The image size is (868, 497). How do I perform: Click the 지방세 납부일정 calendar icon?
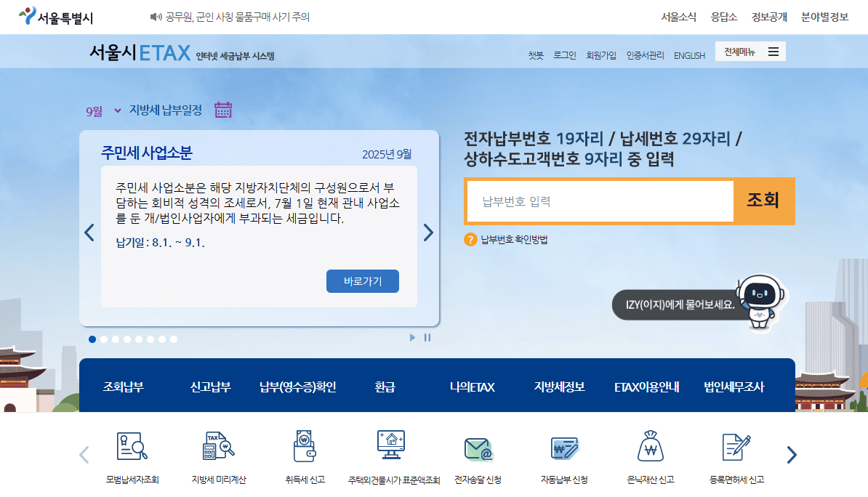point(222,108)
